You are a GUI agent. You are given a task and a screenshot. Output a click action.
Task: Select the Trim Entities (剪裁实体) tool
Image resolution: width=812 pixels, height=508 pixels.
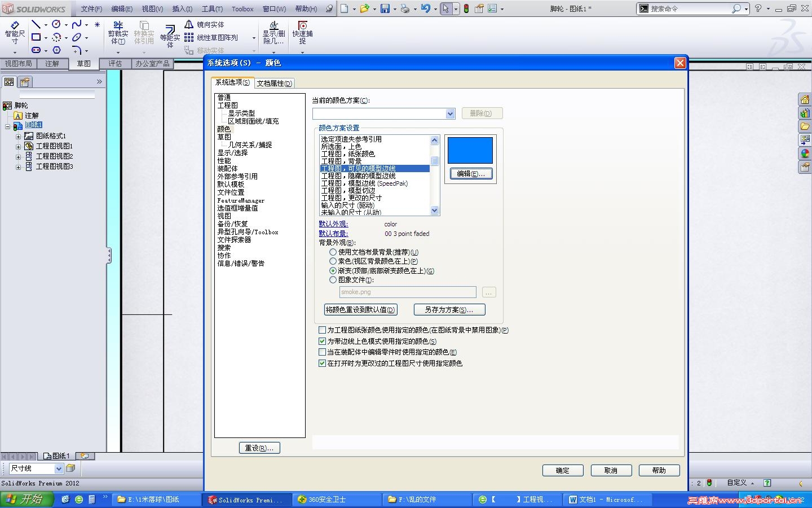pos(118,34)
